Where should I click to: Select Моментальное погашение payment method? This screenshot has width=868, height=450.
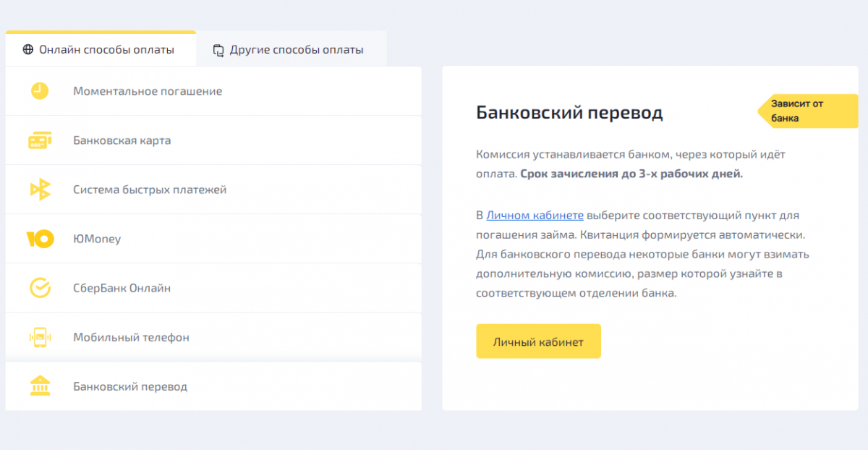pyautogui.click(x=213, y=91)
